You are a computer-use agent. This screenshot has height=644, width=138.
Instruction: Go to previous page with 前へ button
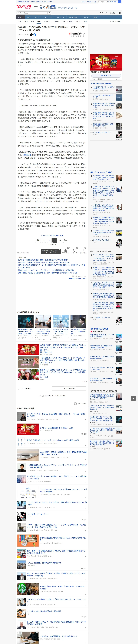coord(38,240)
